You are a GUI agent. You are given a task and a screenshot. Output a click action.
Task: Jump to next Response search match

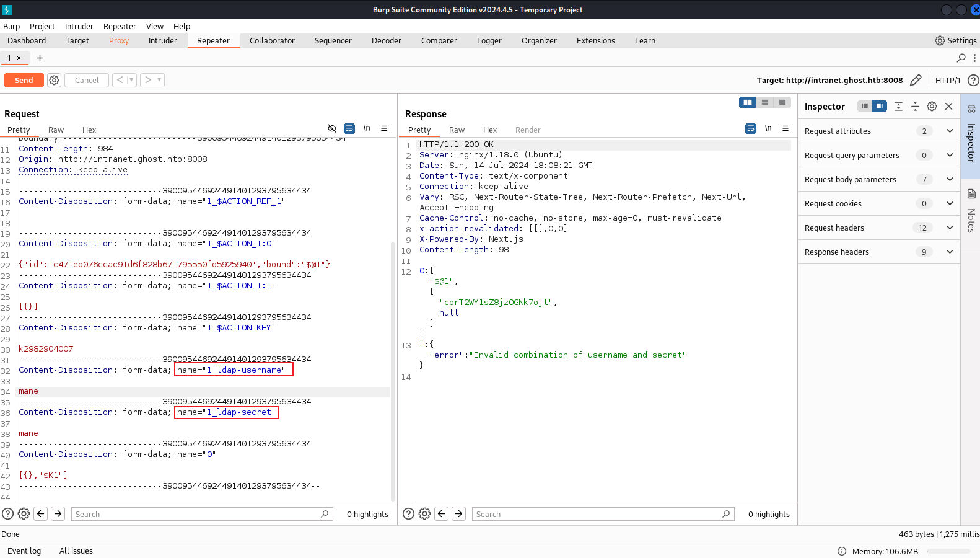point(459,513)
